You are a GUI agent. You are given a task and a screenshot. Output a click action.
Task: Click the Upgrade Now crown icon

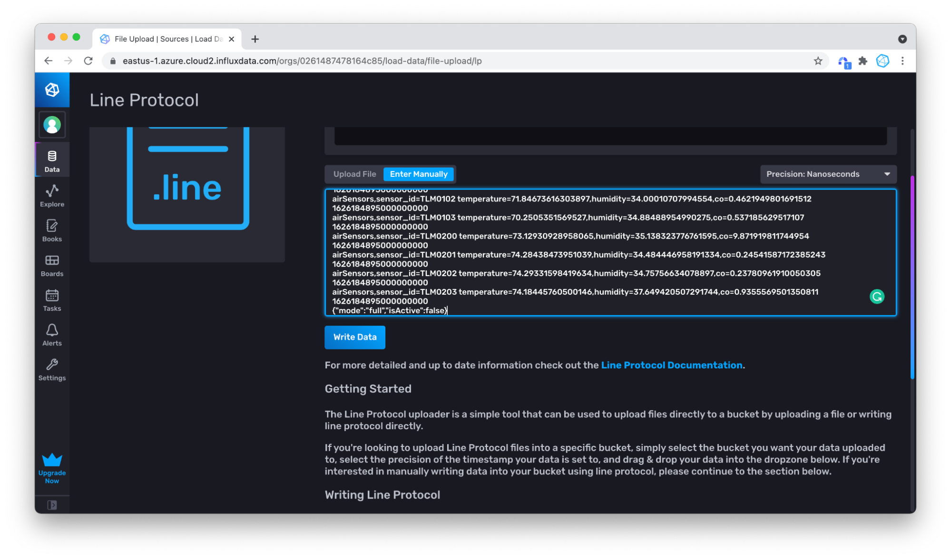click(52, 459)
